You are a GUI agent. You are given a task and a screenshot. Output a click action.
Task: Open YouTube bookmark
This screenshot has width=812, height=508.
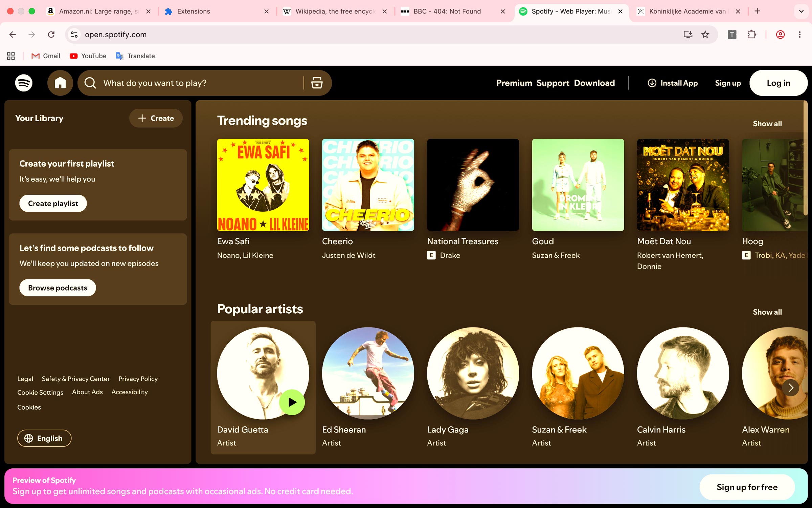(x=88, y=56)
